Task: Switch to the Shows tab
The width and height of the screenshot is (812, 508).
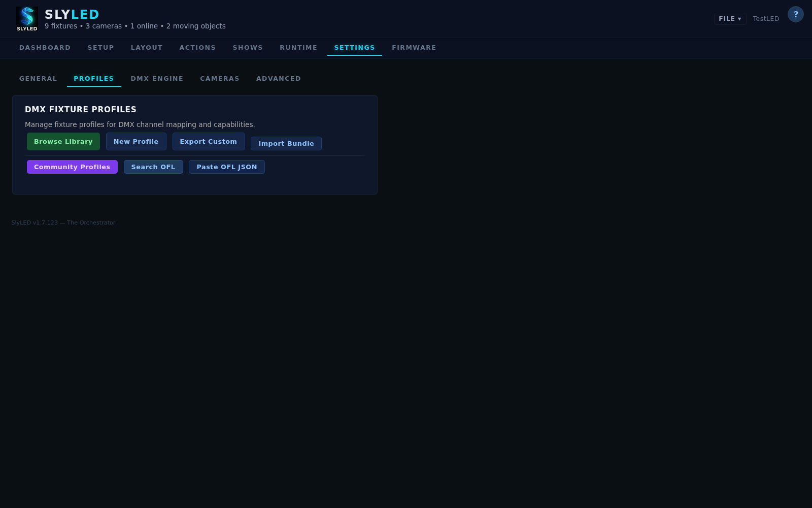Action: coord(248,48)
